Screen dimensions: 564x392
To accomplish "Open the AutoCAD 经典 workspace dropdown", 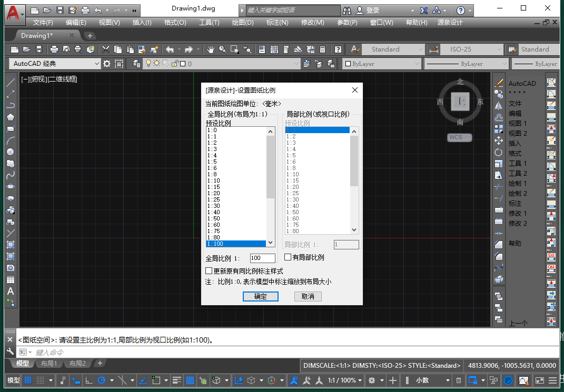I will [x=55, y=64].
